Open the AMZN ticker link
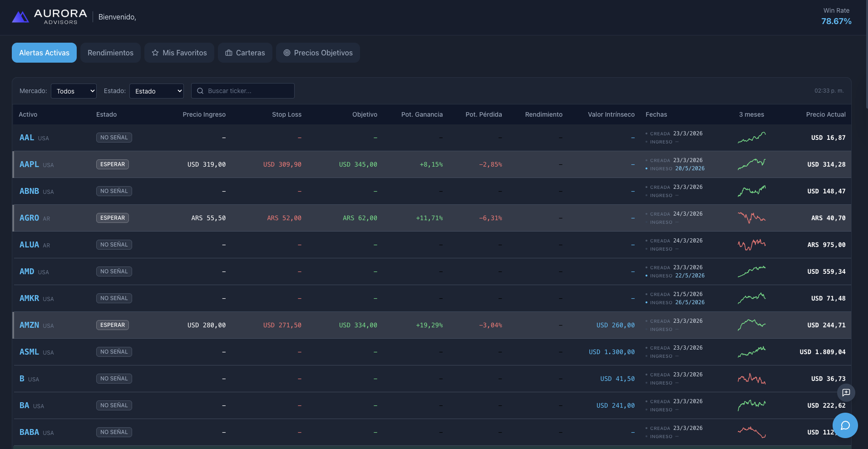The height and width of the screenshot is (449, 868). [x=29, y=325]
